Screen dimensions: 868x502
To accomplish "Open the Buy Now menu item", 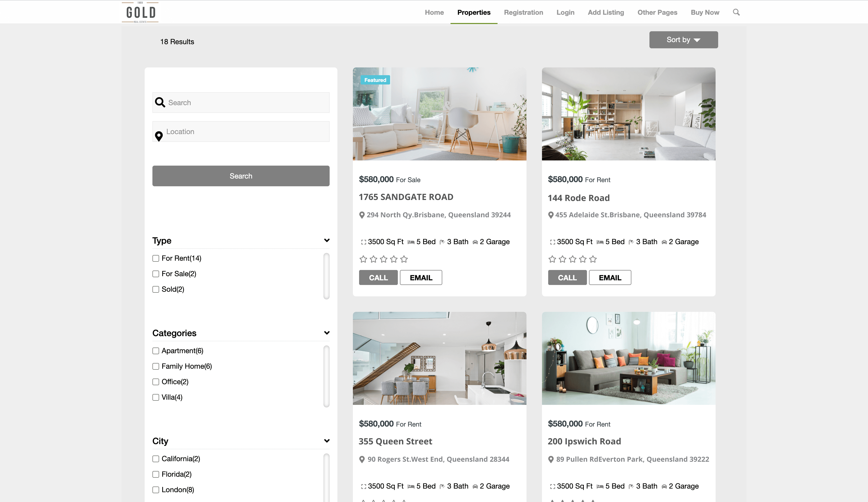I will (705, 12).
